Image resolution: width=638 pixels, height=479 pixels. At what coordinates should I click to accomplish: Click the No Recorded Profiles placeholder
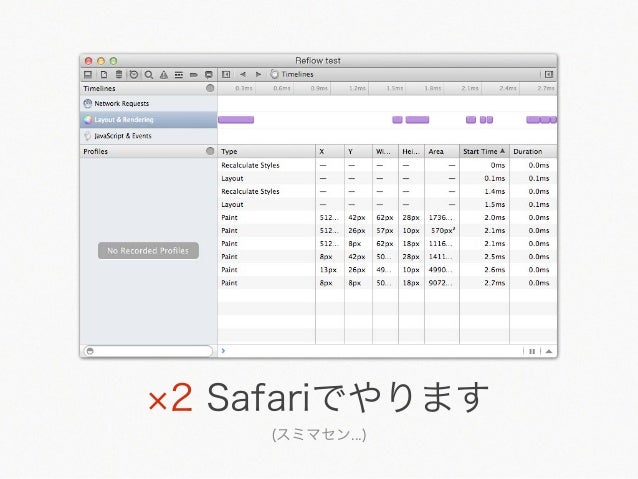tap(148, 251)
